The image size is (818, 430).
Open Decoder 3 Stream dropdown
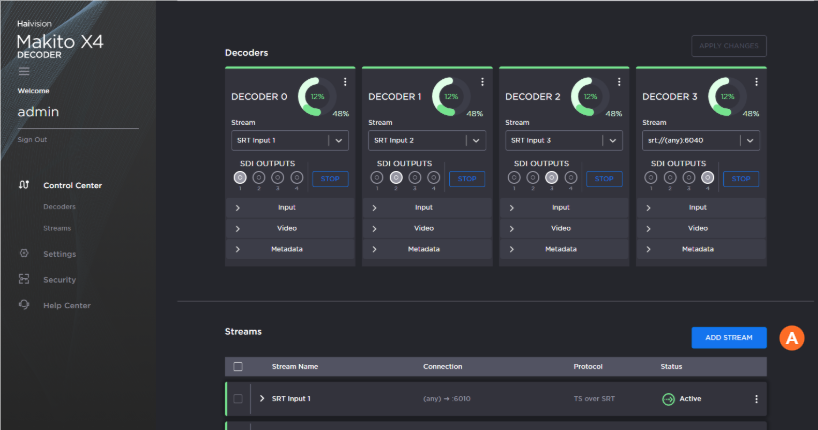(x=701, y=140)
